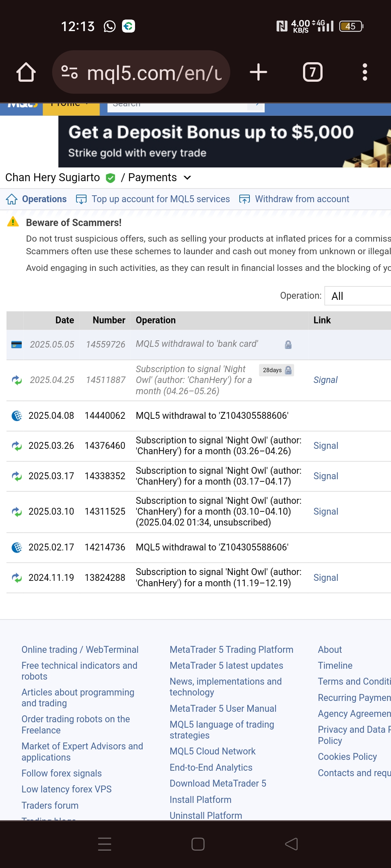Tap the withdraw from account icon
Viewport: 391px width, 868px height.
244,199
